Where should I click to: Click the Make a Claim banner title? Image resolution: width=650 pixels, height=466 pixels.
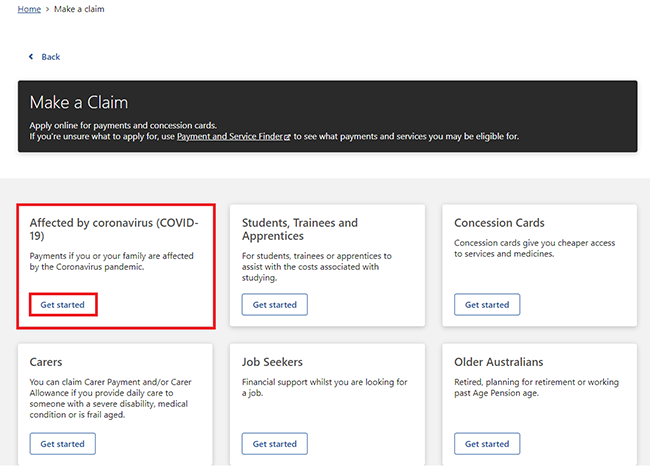click(79, 102)
